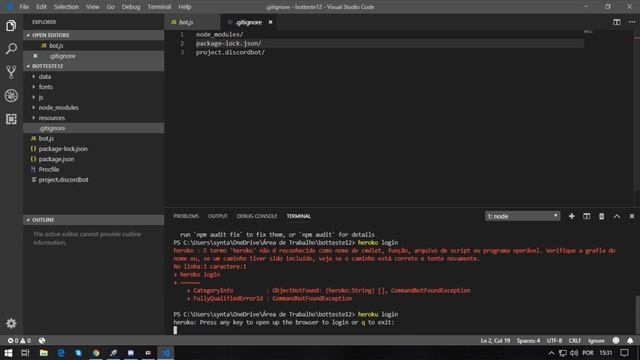Screen dimensions: 640x360
Task: Open the Extensions view
Action: click(x=11, y=119)
